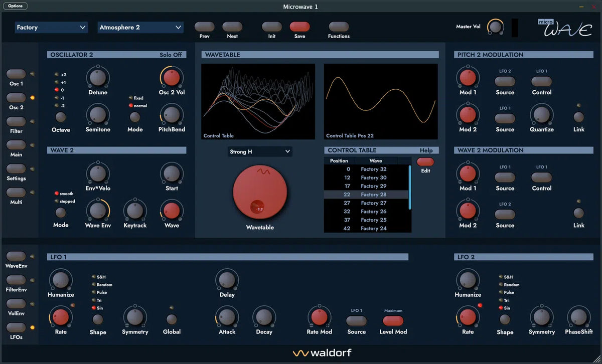Click the Quantize knob in Pitch 2 Modulation

click(x=541, y=115)
